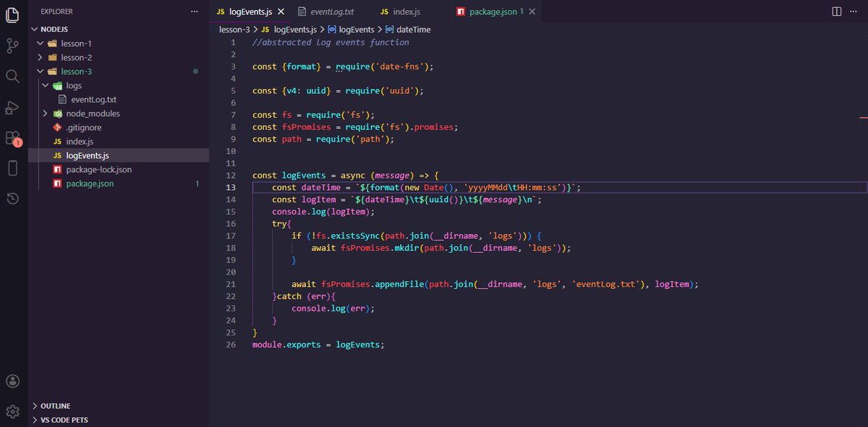
Task: Click console.log(logItem) on line 15
Action: coord(323,212)
